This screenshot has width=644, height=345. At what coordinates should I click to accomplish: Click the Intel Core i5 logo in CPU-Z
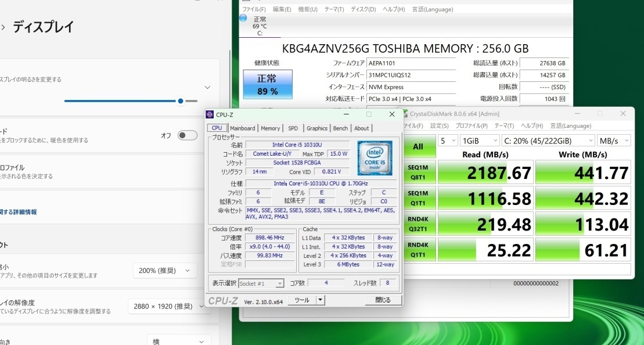point(375,158)
